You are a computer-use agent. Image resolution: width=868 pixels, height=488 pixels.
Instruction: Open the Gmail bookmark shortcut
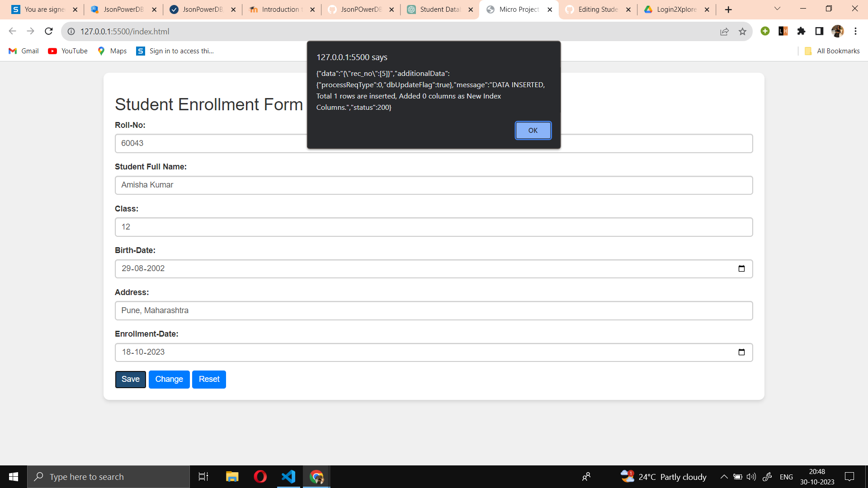pos(23,51)
